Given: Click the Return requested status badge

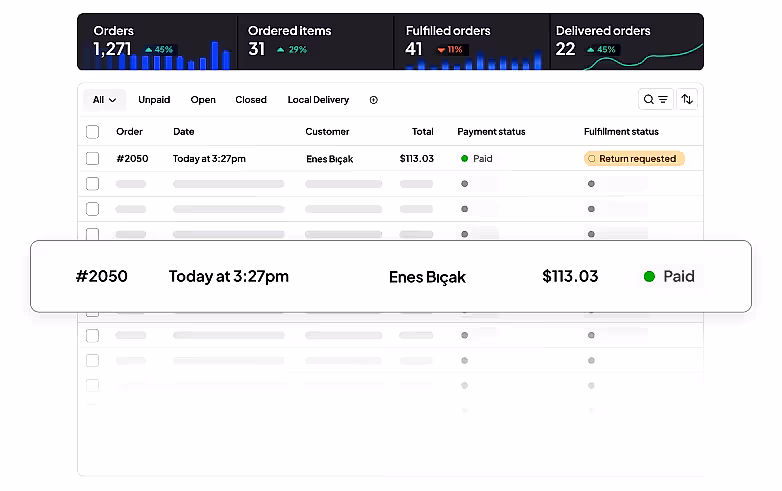Looking at the screenshot, I should click(634, 158).
